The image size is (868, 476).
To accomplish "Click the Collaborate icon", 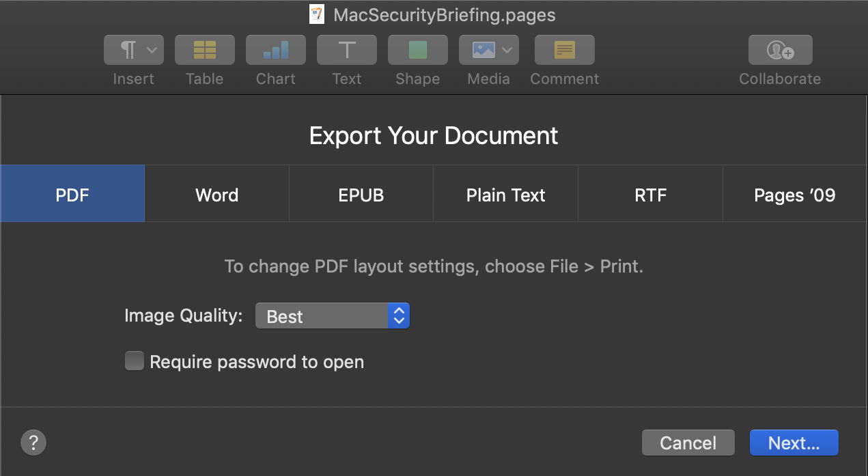I will [x=780, y=50].
